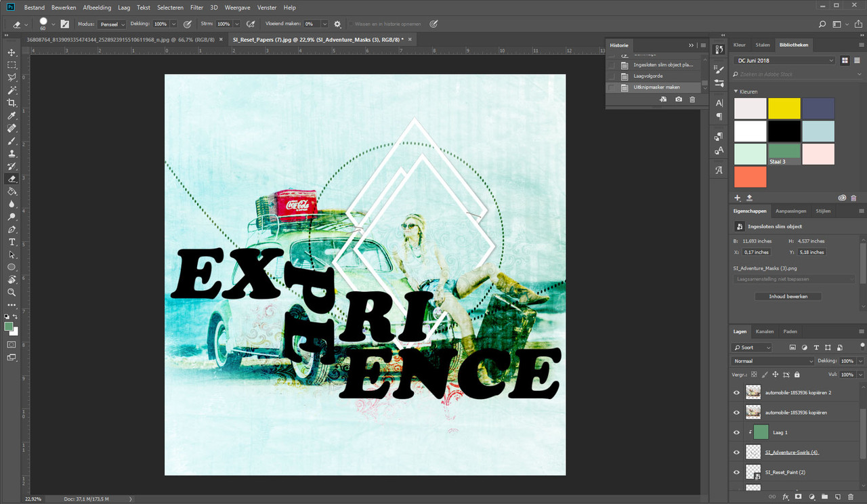The width and height of the screenshot is (867, 504).
Task: Select the Zoom tool in toolbar
Action: pyautogui.click(x=12, y=293)
